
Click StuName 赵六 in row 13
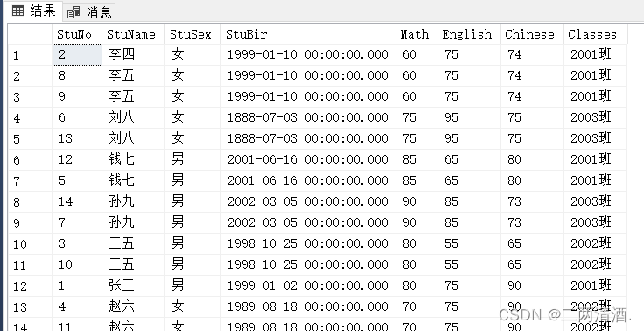pos(134,306)
